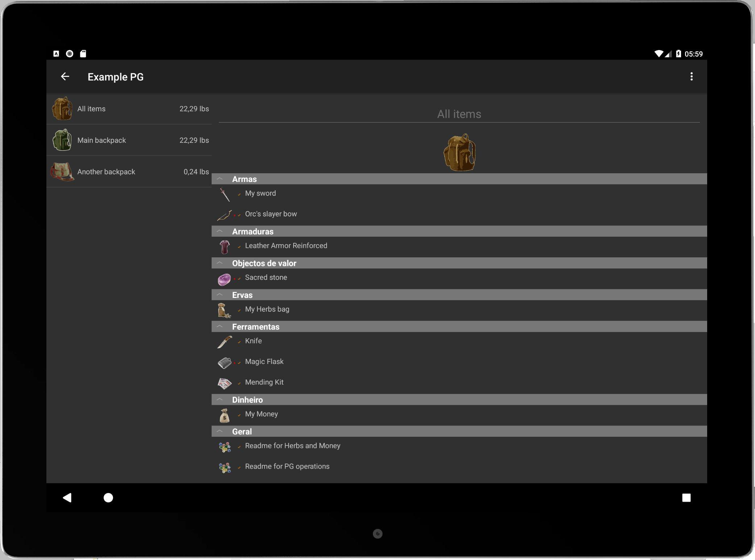This screenshot has height=560, width=755.
Task: Tap the My Money sack icon
Action: coord(224,416)
